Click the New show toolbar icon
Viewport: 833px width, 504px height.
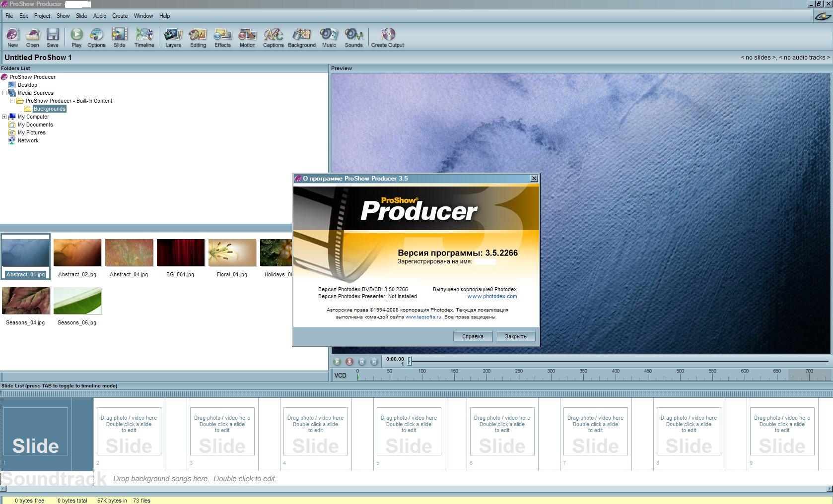[x=12, y=37]
